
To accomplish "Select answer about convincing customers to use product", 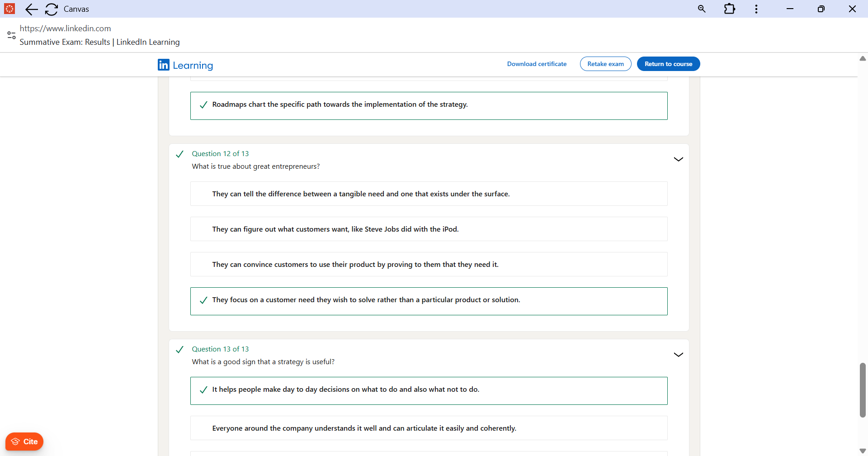I will (x=429, y=264).
